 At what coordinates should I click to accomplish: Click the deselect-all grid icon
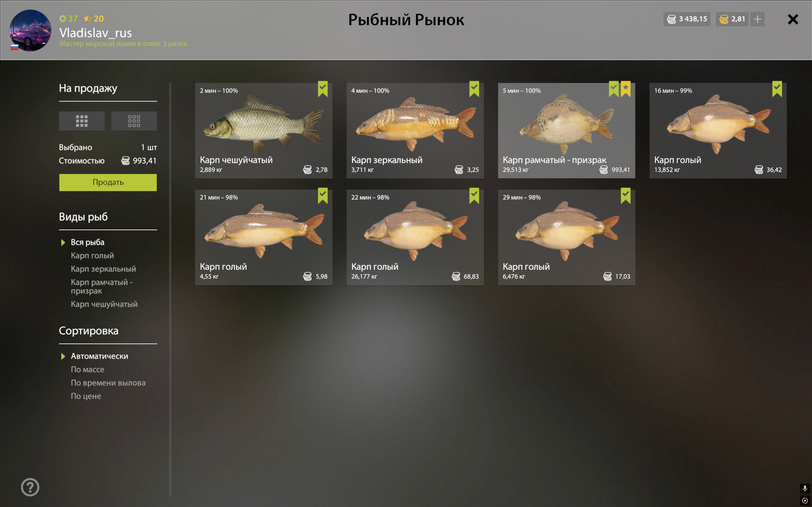coord(134,121)
